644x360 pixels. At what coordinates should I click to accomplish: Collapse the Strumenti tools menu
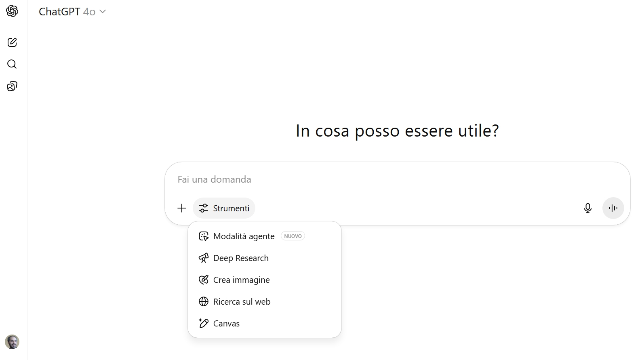pyautogui.click(x=224, y=208)
